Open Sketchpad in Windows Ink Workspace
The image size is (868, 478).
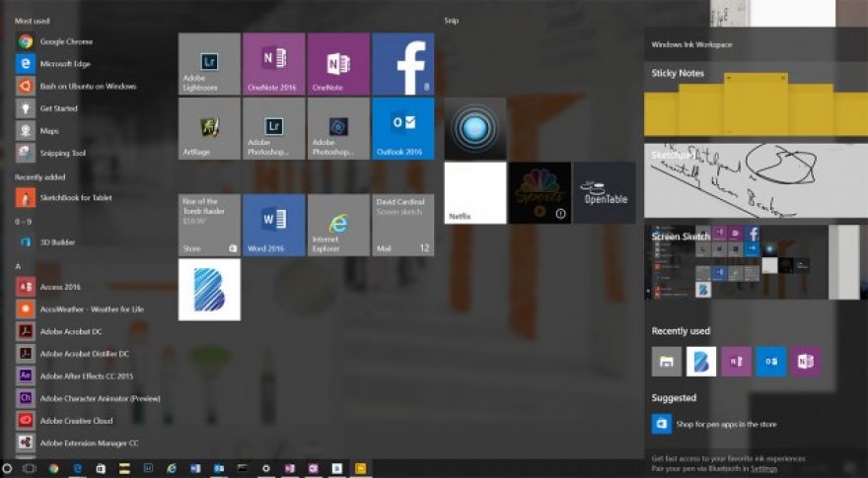756,181
